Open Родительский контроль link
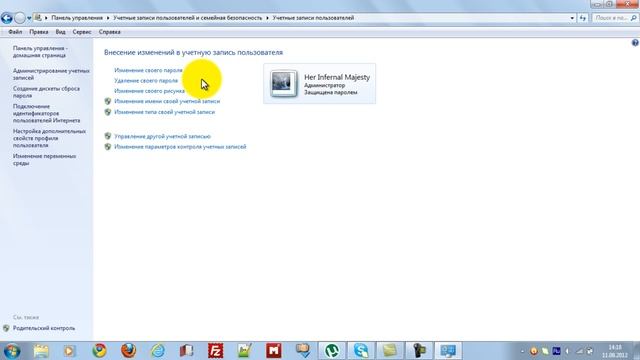 44,328
